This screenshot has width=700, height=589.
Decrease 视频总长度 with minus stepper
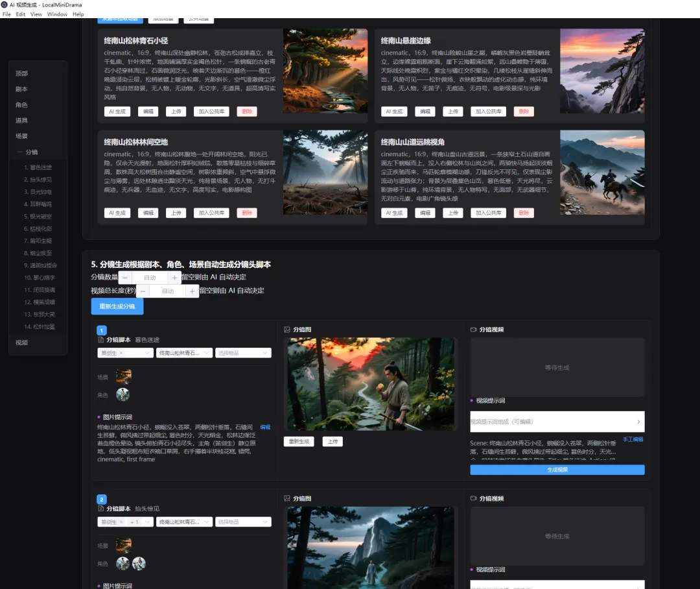(x=143, y=291)
